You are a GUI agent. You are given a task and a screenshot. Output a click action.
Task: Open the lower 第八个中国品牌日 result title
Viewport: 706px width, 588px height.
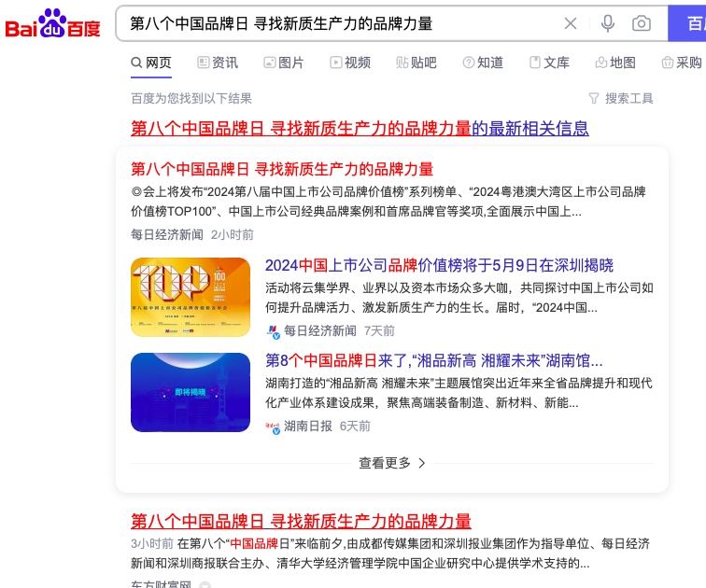(301, 522)
